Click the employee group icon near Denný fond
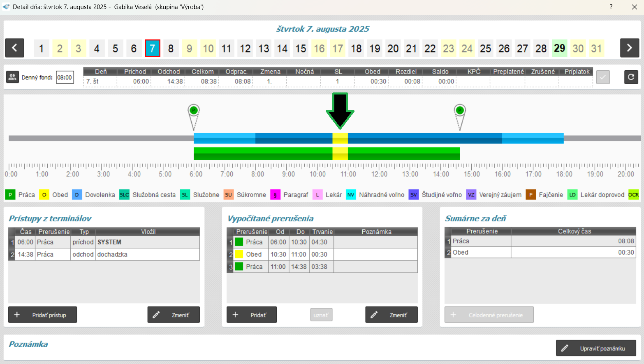Image resolution: width=644 pixels, height=364 pixels. pyautogui.click(x=12, y=77)
